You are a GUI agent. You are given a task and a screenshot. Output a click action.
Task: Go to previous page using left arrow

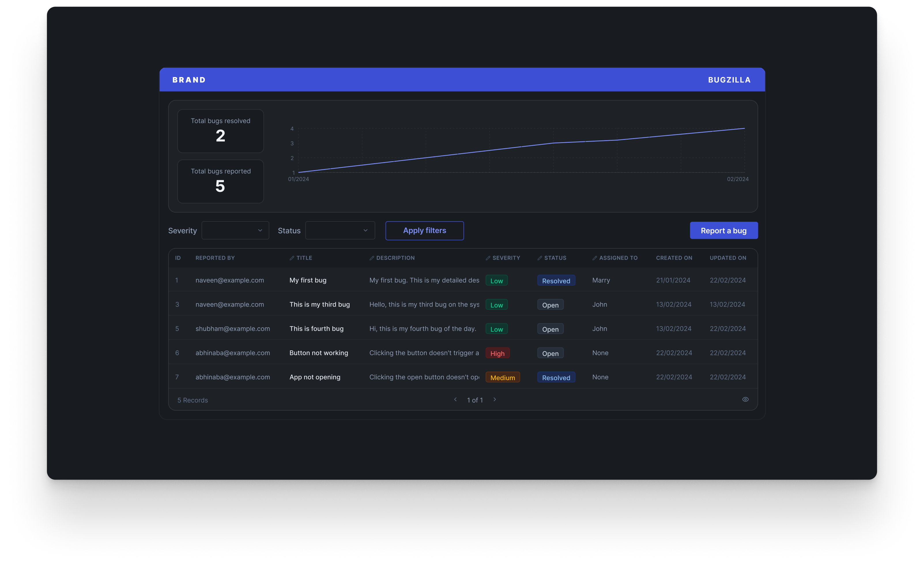[455, 400]
